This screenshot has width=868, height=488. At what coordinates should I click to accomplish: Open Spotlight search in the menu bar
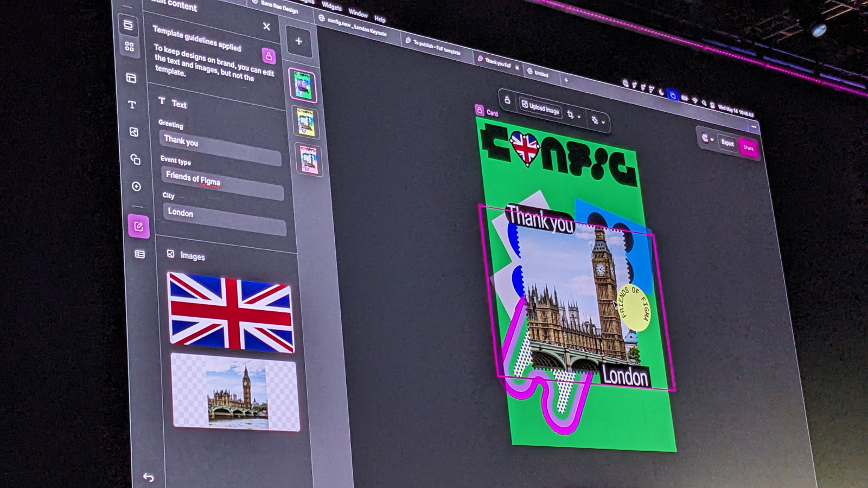pos(704,102)
